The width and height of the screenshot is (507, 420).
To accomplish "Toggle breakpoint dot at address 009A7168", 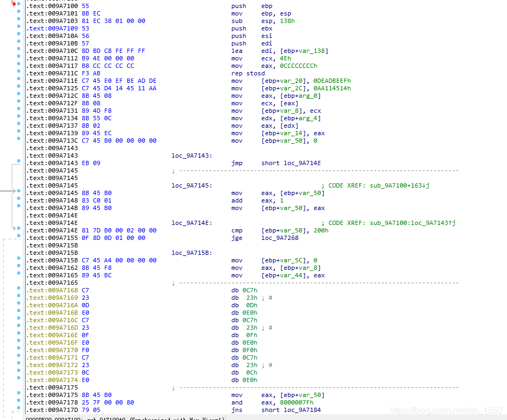I will 19,288.
